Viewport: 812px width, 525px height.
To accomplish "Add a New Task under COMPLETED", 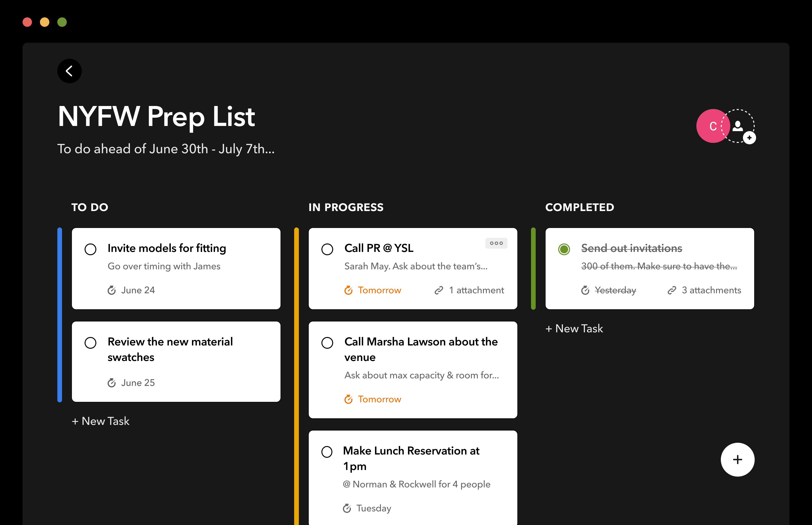I will pyautogui.click(x=574, y=328).
